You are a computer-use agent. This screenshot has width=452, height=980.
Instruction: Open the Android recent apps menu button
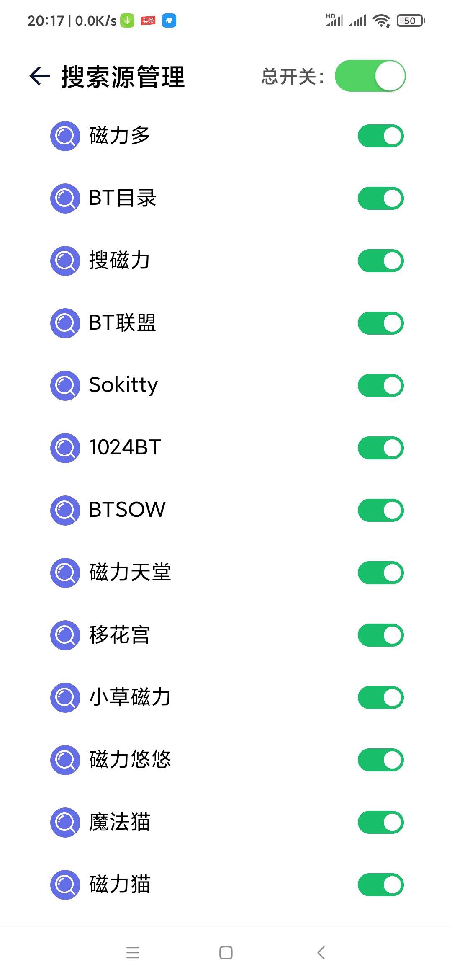(133, 952)
